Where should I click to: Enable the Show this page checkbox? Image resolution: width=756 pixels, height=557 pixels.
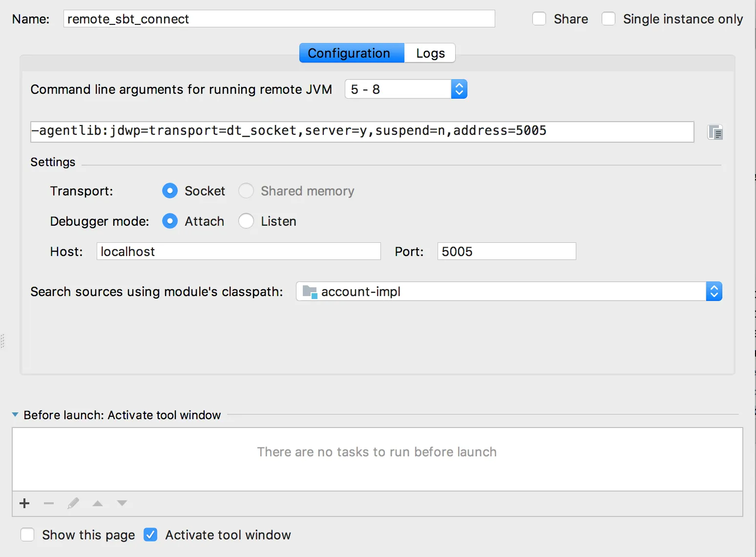point(27,535)
